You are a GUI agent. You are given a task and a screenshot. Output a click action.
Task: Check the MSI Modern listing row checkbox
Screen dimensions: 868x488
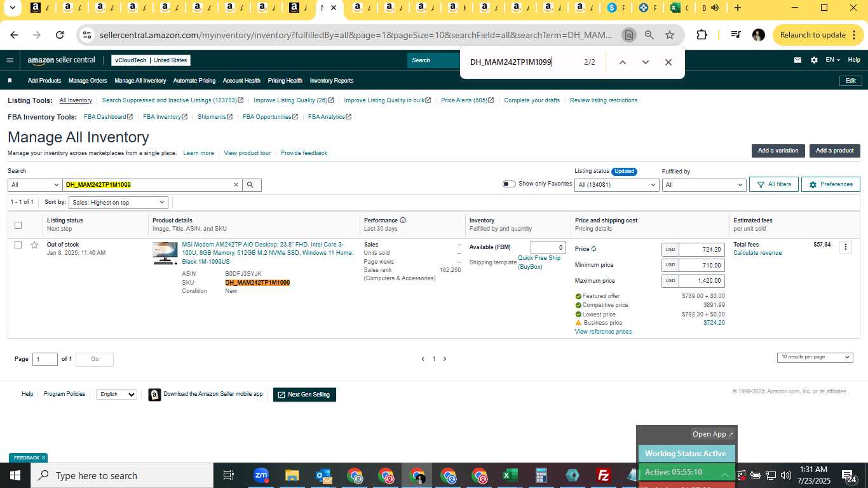click(x=18, y=245)
